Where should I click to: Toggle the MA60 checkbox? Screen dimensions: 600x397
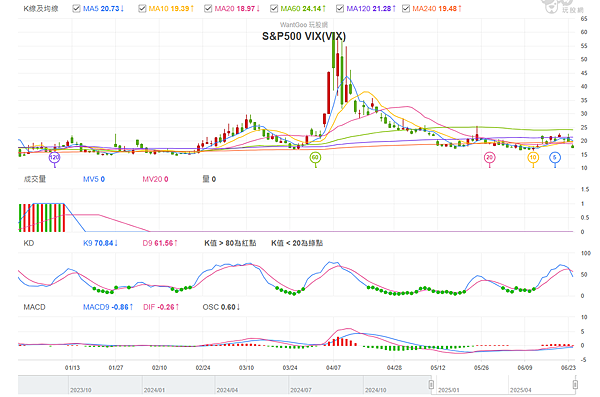(274, 8)
